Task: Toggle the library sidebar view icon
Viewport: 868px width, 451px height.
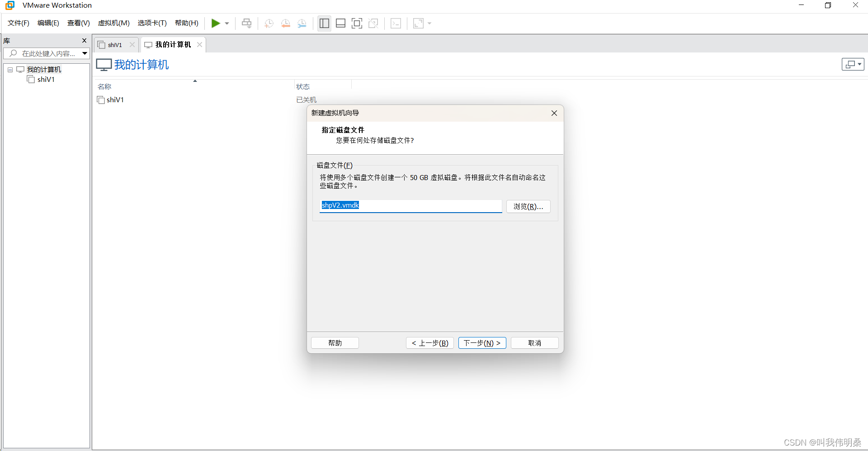Action: [324, 23]
